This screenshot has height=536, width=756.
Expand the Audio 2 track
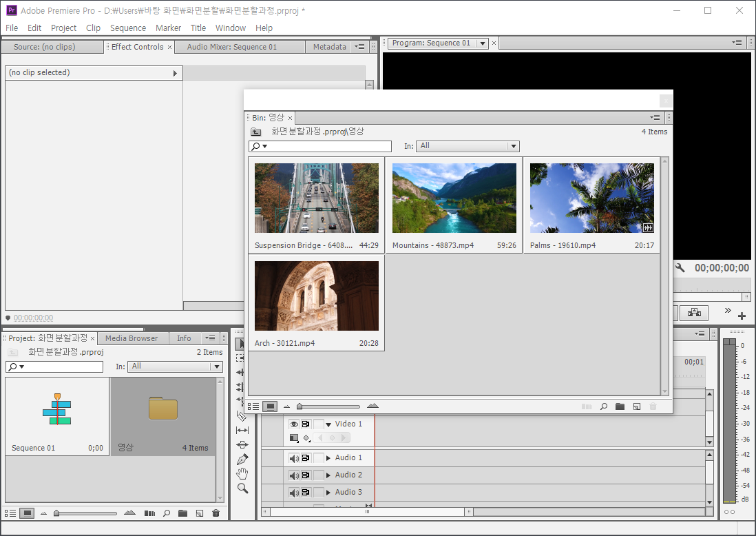pos(328,475)
